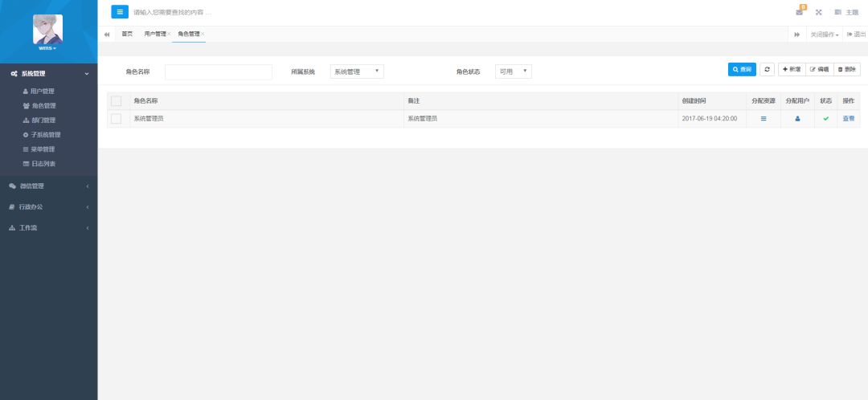Open the 关闭操作 dropdown menu

coord(825,35)
